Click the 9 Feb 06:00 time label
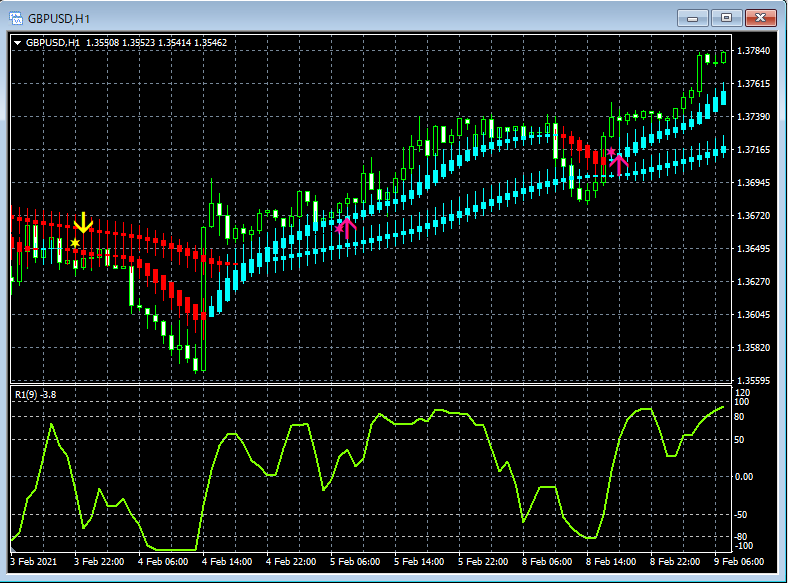The image size is (789, 583). [x=740, y=562]
